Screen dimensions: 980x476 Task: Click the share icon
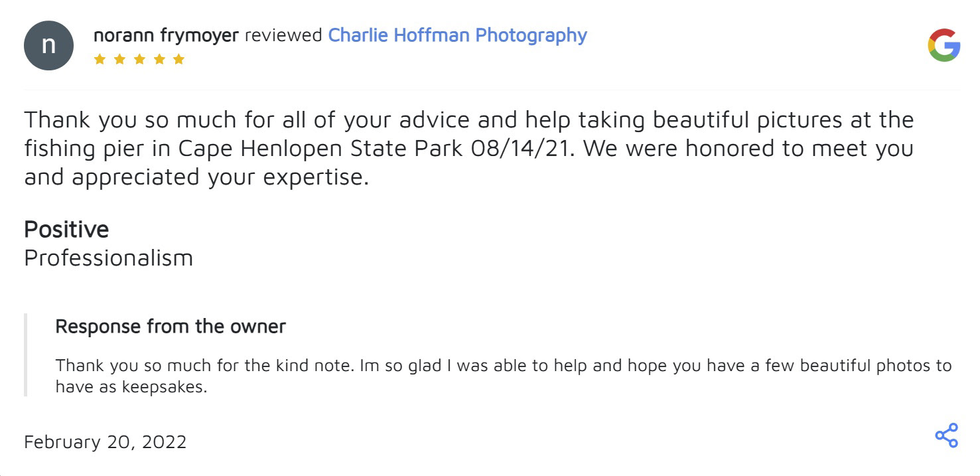click(x=946, y=436)
